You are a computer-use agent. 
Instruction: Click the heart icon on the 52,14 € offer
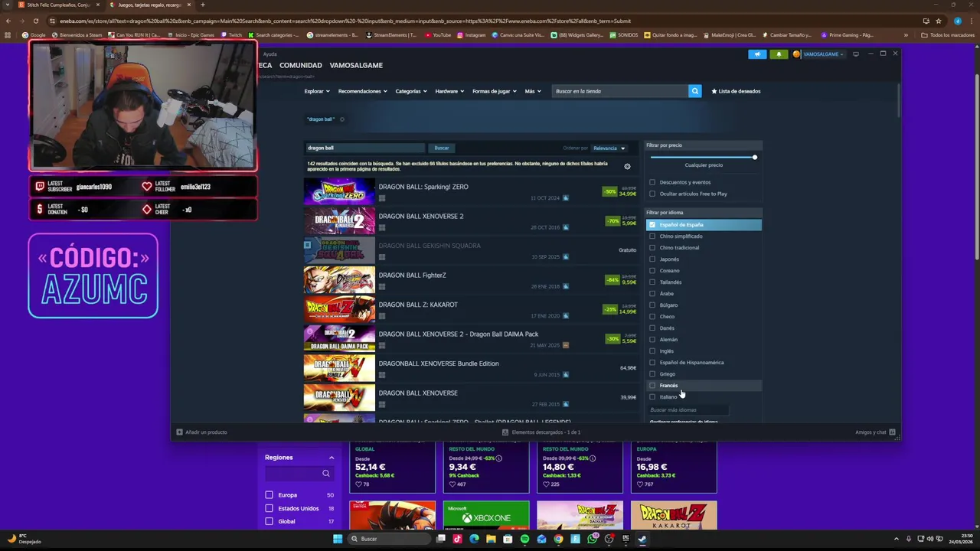click(x=358, y=484)
